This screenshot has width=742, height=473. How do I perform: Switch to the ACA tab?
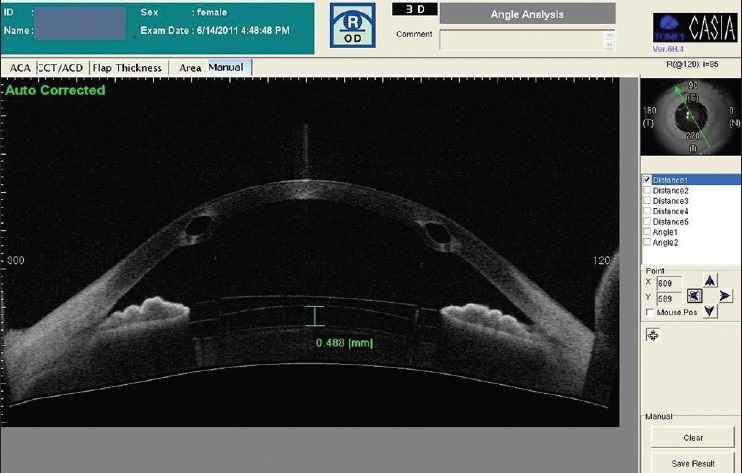[19, 67]
